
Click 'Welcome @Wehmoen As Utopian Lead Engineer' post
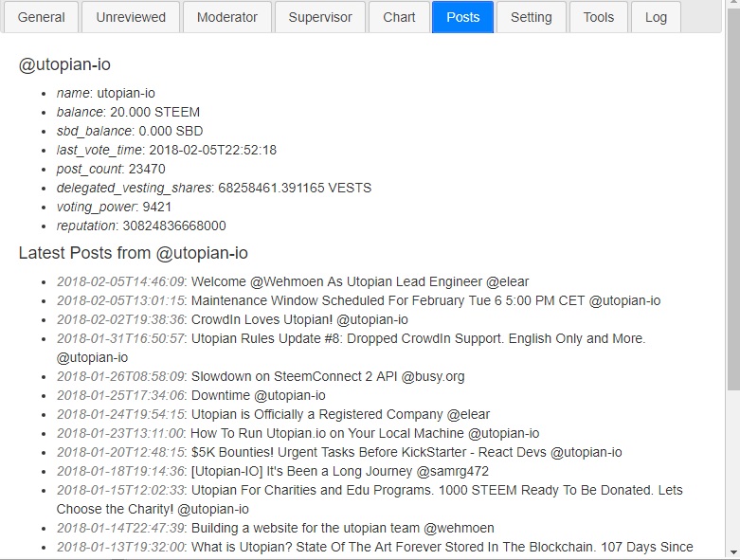(293, 281)
